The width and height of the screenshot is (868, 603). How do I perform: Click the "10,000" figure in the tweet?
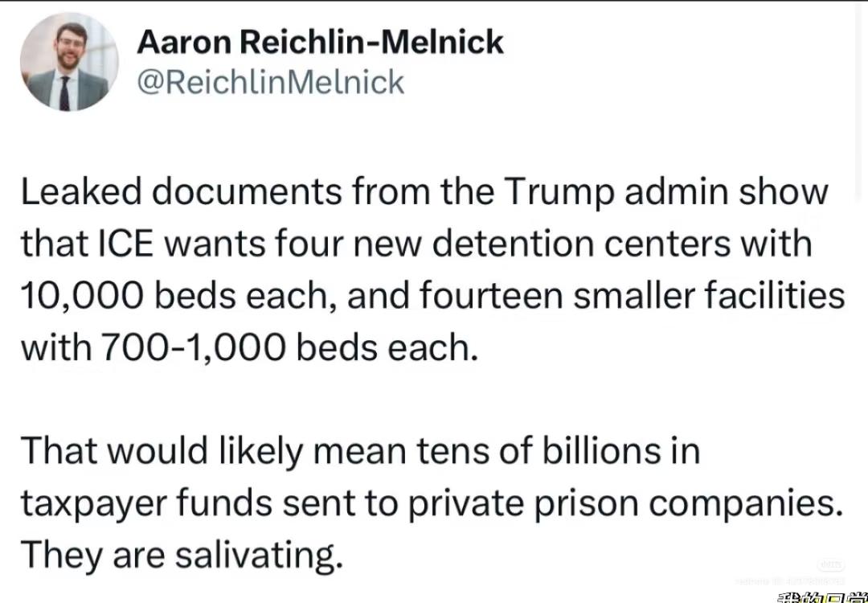point(80,296)
